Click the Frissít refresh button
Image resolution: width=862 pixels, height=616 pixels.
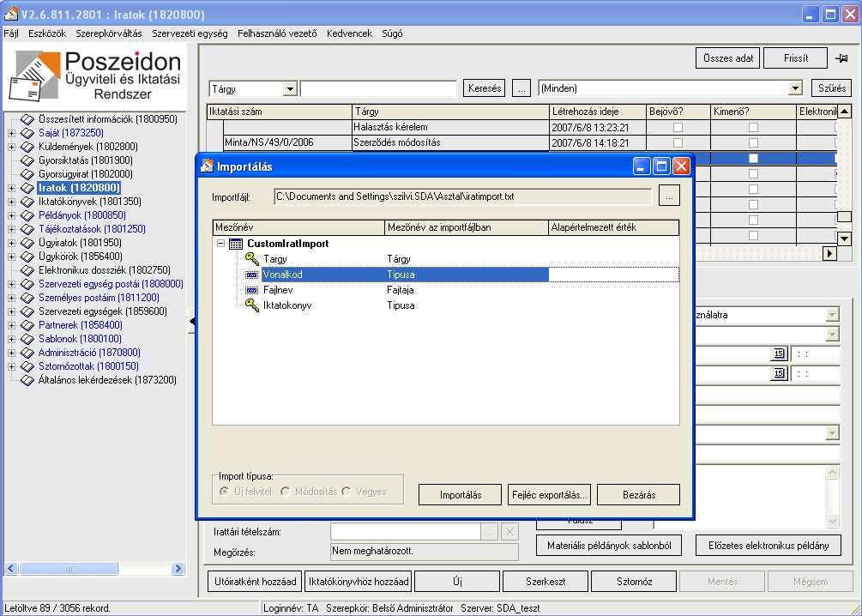click(795, 57)
